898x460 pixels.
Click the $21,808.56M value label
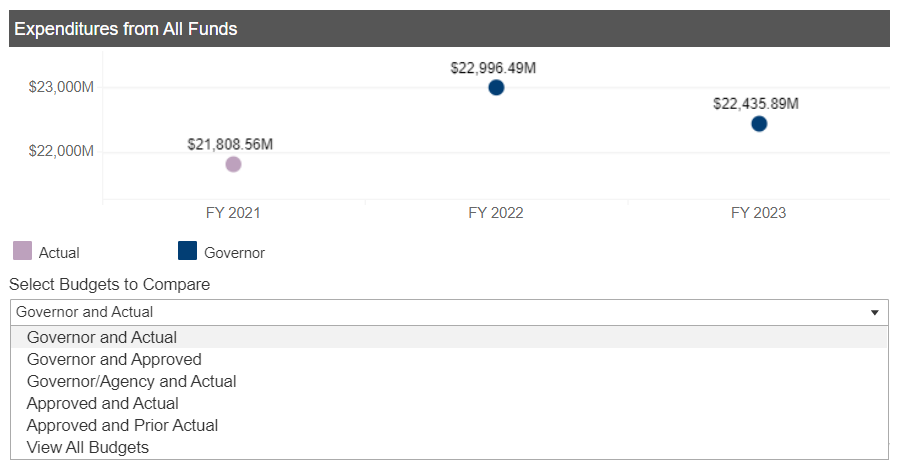230,144
